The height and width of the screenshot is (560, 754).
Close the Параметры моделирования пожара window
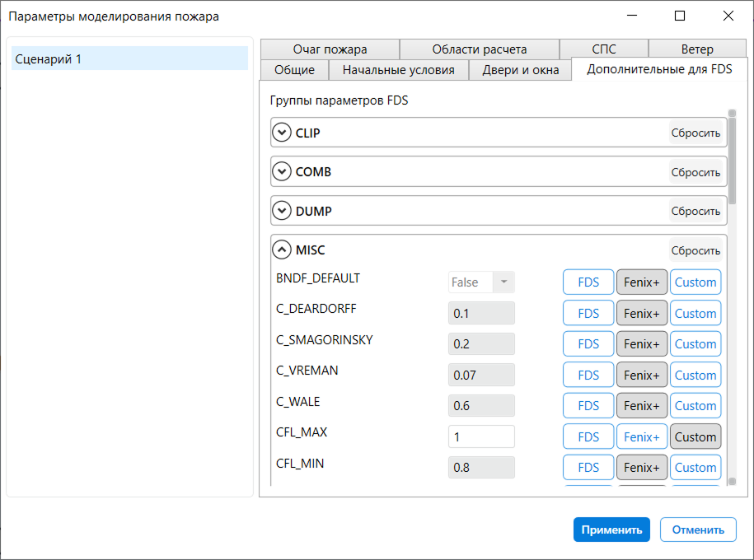pos(728,16)
